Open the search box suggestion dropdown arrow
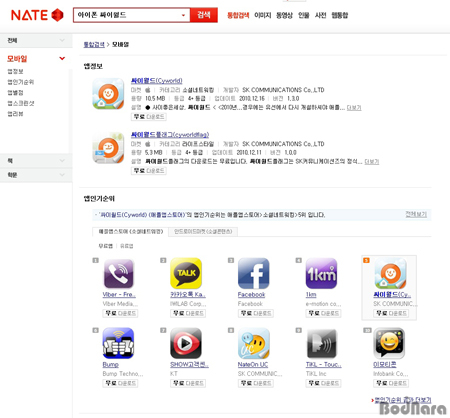Image resolution: width=450 pixels, height=418 pixels. (x=183, y=15)
